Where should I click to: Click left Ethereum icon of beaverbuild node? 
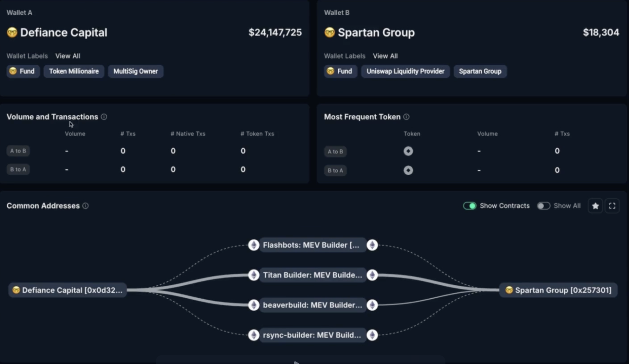click(x=254, y=305)
